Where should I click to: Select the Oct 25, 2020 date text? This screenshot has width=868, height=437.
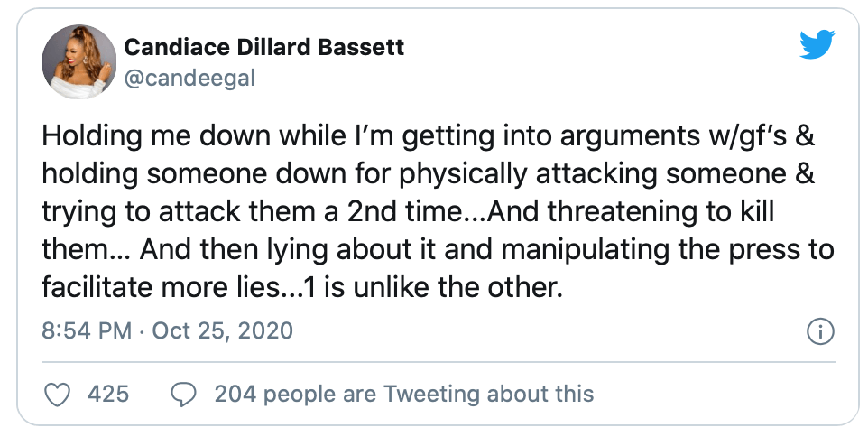tap(223, 330)
